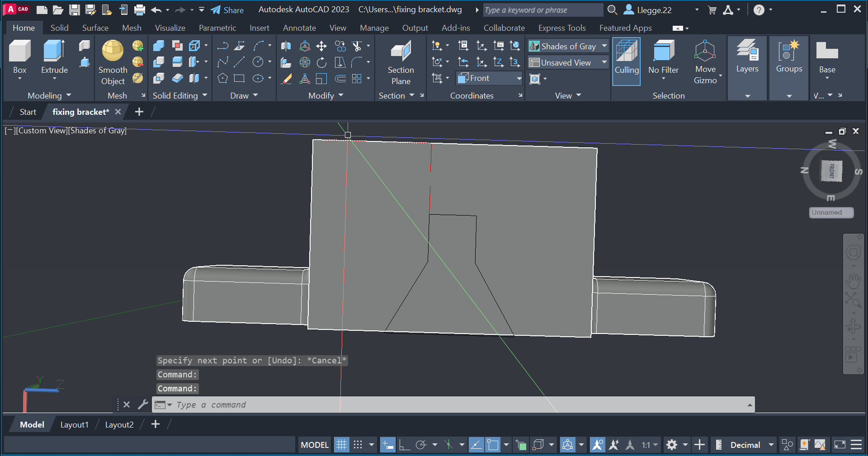The height and width of the screenshot is (456, 868).
Task: Click the Save icon in quick access
Action: 75,10
